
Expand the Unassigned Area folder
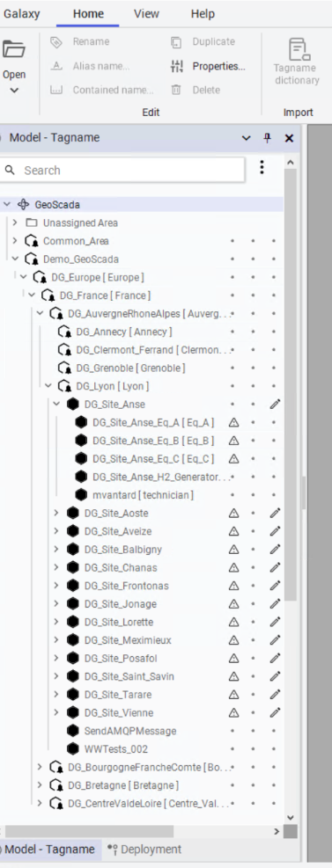pos(15,222)
